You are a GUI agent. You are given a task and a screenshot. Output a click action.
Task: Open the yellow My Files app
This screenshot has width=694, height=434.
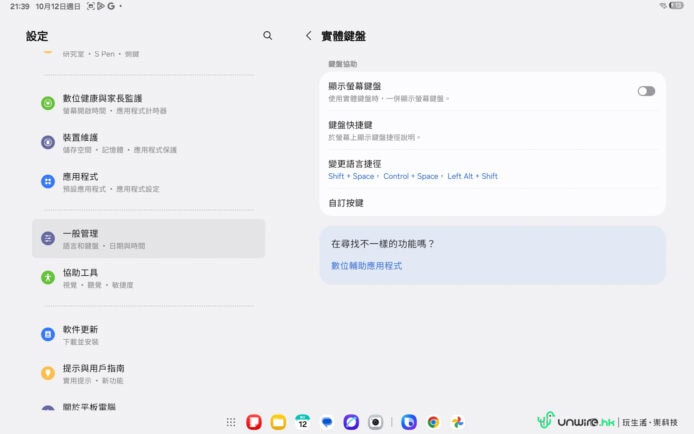(278, 423)
